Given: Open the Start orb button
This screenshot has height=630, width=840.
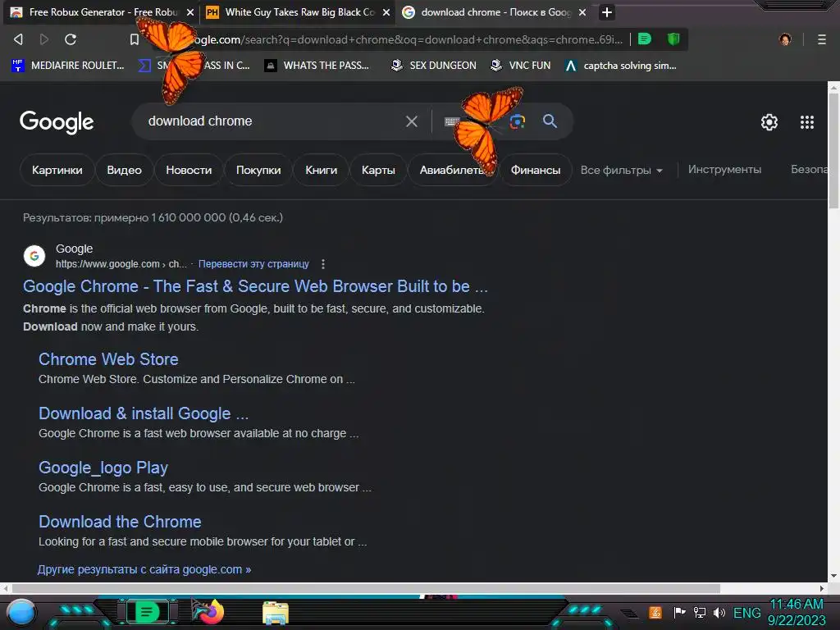Looking at the screenshot, I should coord(21,612).
